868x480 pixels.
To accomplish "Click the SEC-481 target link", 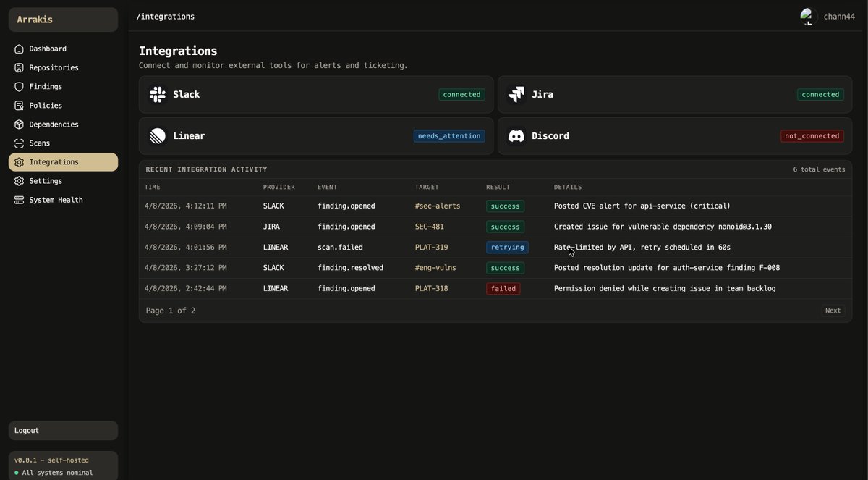I will pyautogui.click(x=430, y=227).
